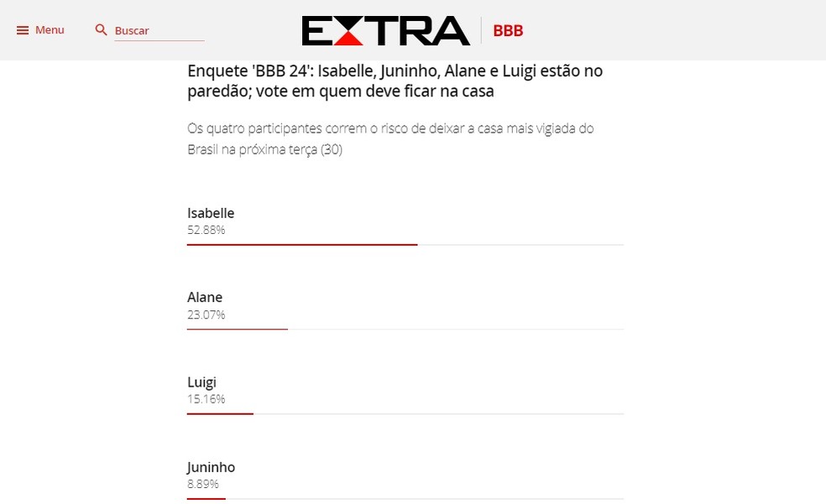This screenshot has height=504, width=826.
Task: Click the BBB section label
Action: click(x=506, y=30)
